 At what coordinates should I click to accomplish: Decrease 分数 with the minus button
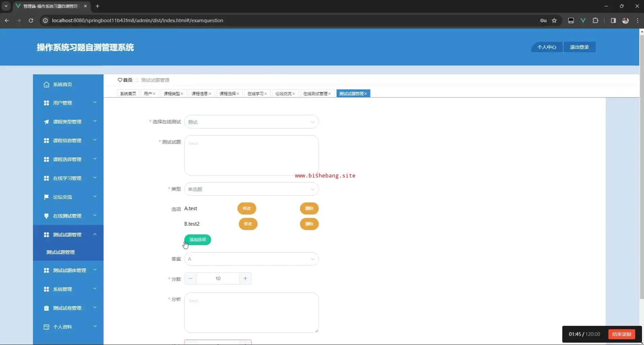click(x=191, y=278)
